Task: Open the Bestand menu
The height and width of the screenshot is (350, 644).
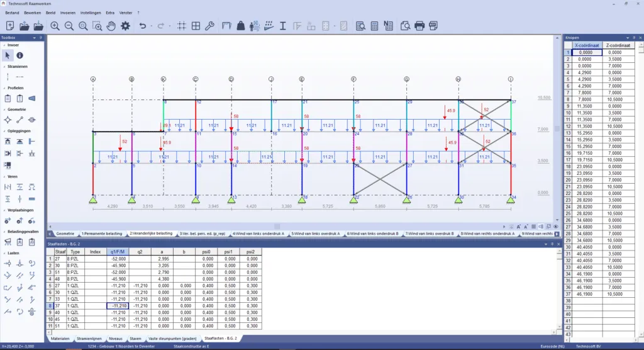Action: (x=12, y=13)
